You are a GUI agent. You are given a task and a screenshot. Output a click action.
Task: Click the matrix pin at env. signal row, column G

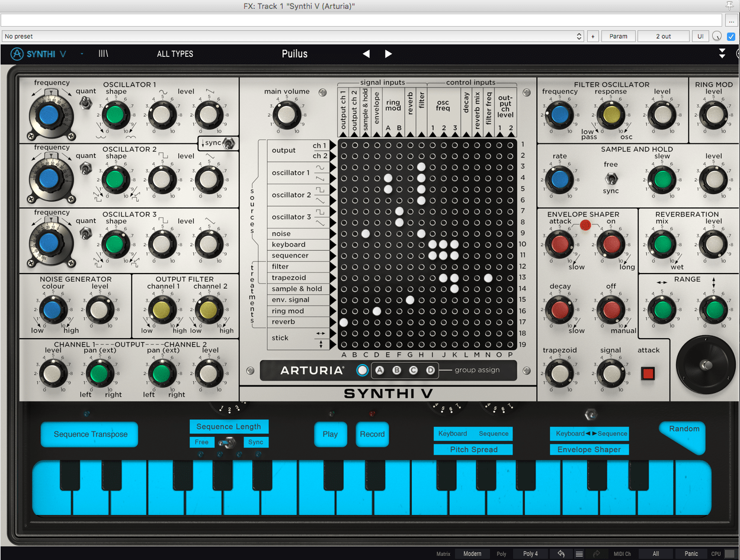tap(410, 300)
